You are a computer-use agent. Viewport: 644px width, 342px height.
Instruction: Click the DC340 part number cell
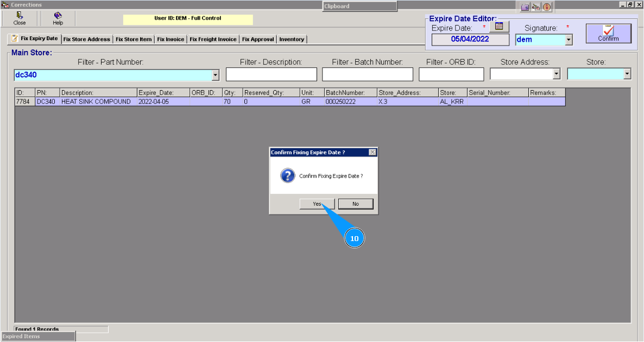click(48, 102)
